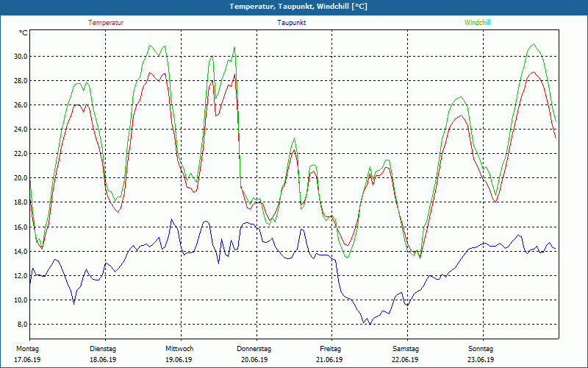Click the 24,0 y-axis value
The width and height of the screenshot is (588, 368).
(21, 130)
